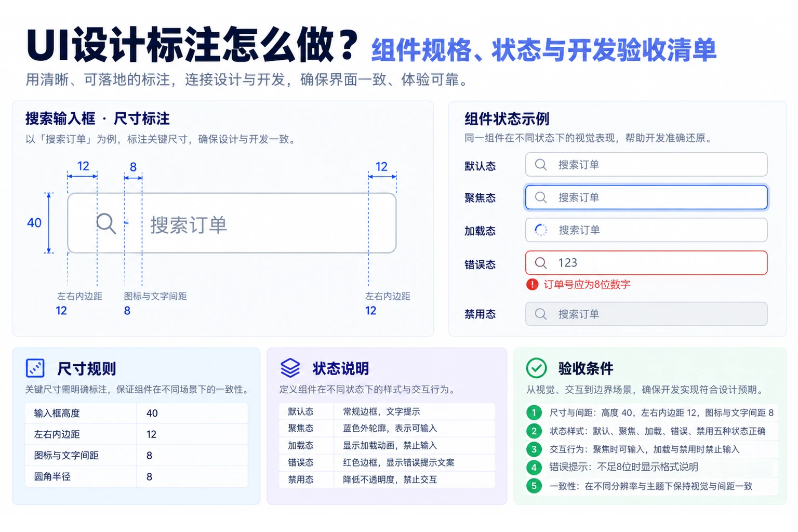Click the loading spinner in the 加载态 field
This screenshot has height=532, width=798.
pos(541,230)
